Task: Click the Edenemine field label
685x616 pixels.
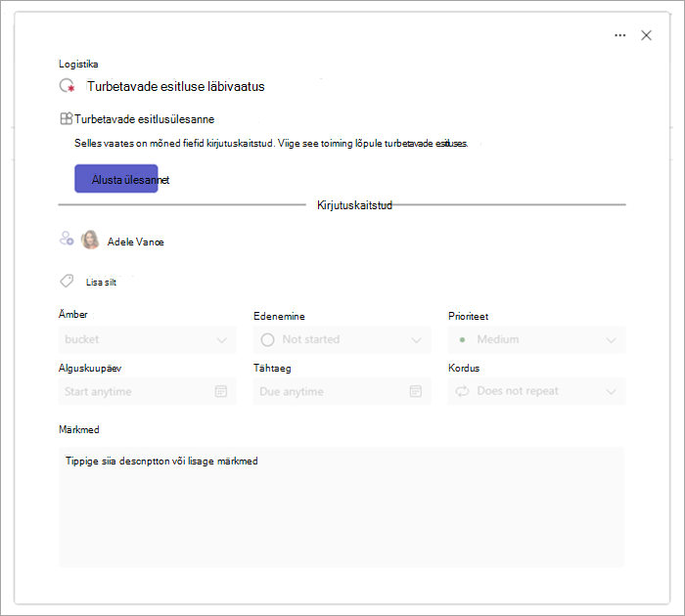Action: (279, 316)
